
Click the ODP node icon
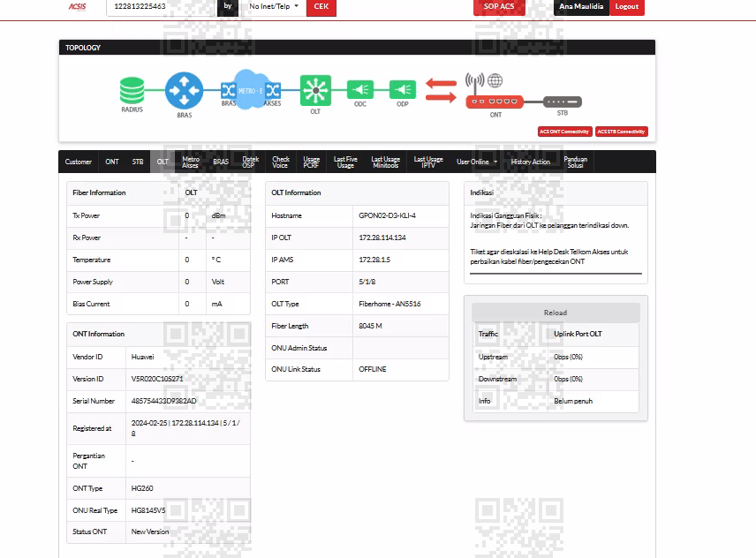[403, 90]
